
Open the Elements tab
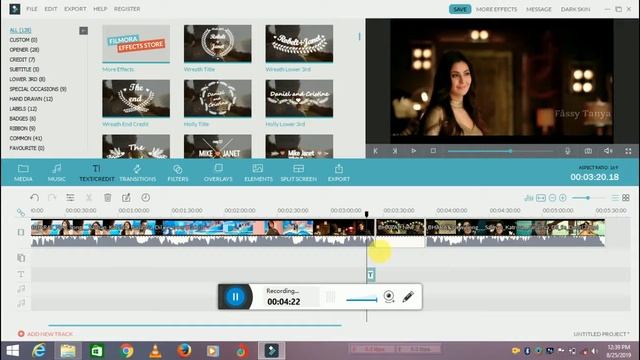[258, 173]
